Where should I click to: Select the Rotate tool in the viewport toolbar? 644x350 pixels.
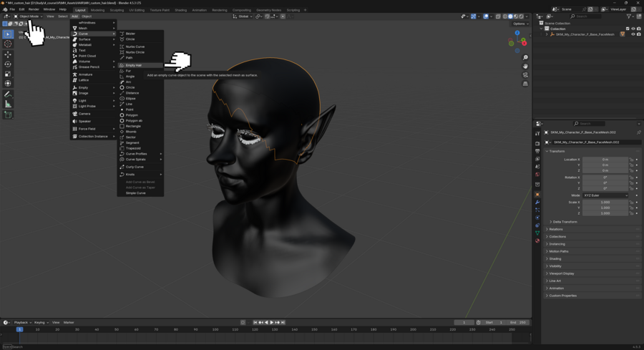click(x=8, y=64)
